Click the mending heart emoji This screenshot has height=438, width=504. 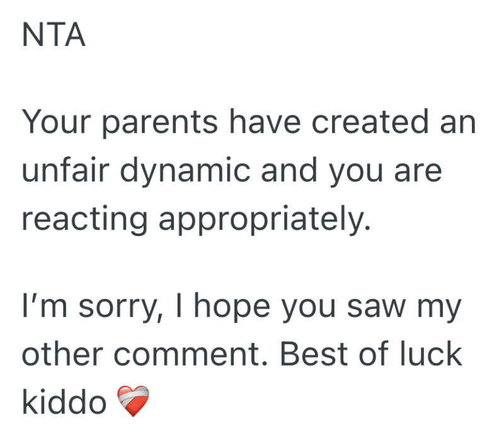pyautogui.click(x=134, y=401)
